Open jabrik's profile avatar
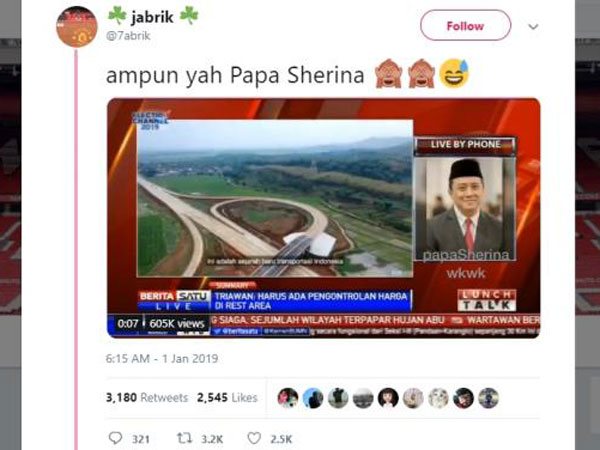Image resolution: width=600 pixels, height=450 pixels. pyautogui.click(x=77, y=27)
